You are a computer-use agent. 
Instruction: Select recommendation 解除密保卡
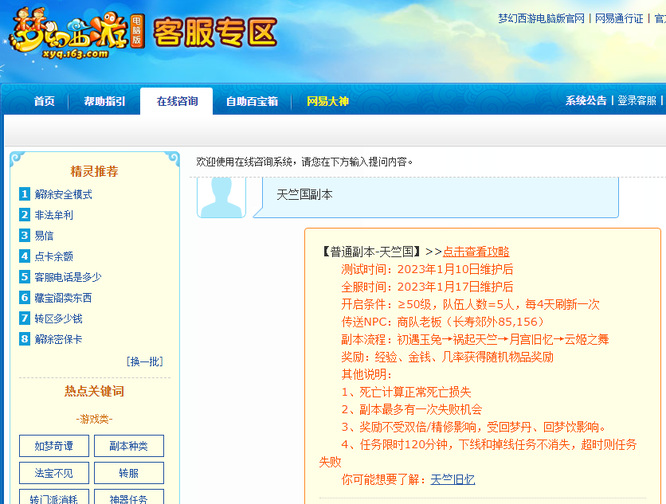click(x=58, y=339)
